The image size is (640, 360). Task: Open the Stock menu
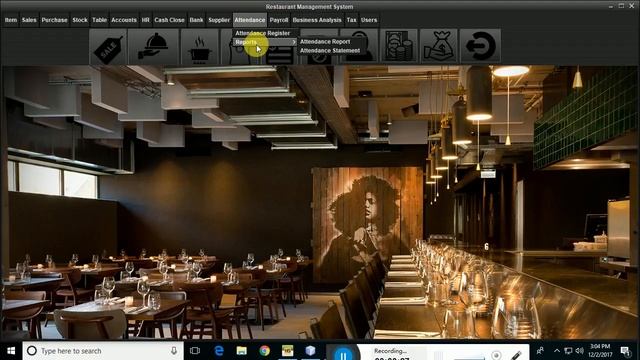[80, 20]
